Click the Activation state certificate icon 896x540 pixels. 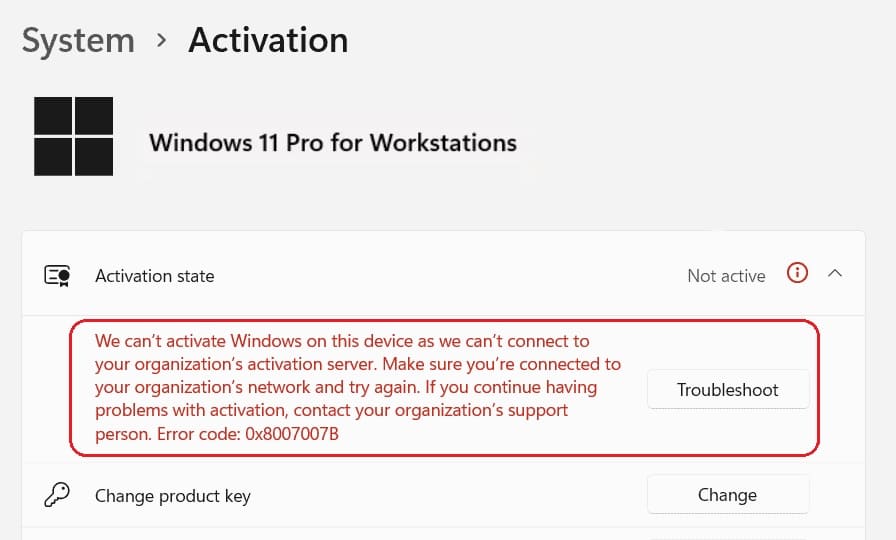point(57,275)
